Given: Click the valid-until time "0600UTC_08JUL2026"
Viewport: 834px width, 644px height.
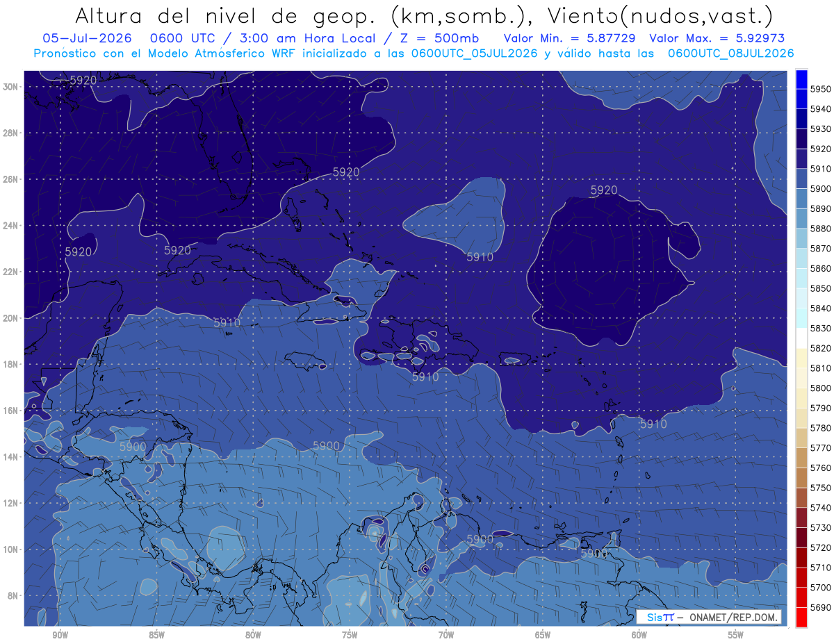Looking at the screenshot, I should pos(730,53).
